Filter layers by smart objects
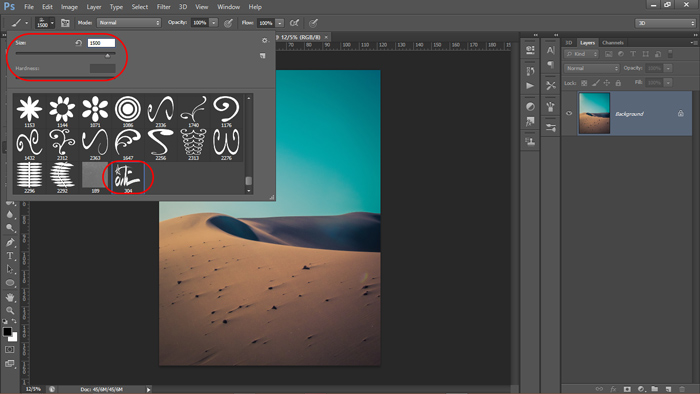 [x=658, y=54]
